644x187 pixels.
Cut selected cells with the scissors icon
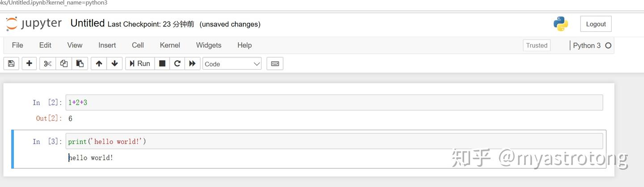[47, 64]
